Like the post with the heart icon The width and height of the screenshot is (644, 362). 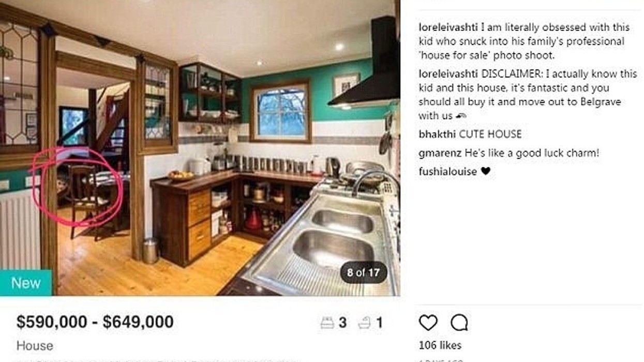428,323
